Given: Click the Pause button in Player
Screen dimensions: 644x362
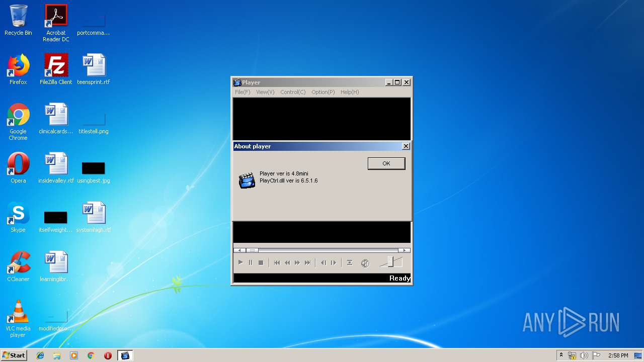Looking at the screenshot, I should (x=251, y=262).
